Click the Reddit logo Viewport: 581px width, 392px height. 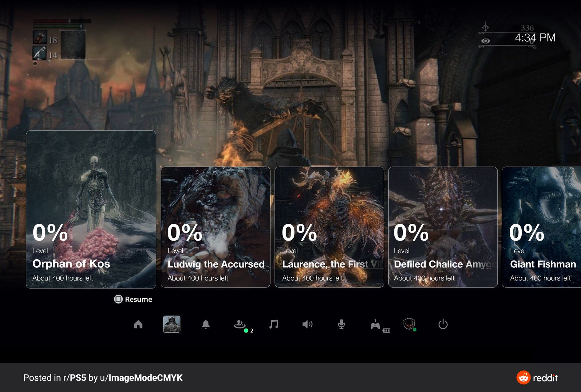[x=537, y=378]
